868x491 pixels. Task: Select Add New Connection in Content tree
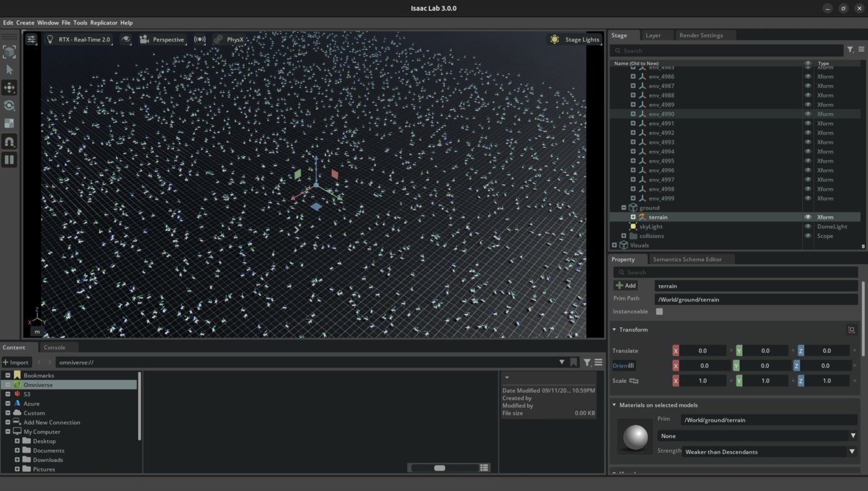coord(51,422)
